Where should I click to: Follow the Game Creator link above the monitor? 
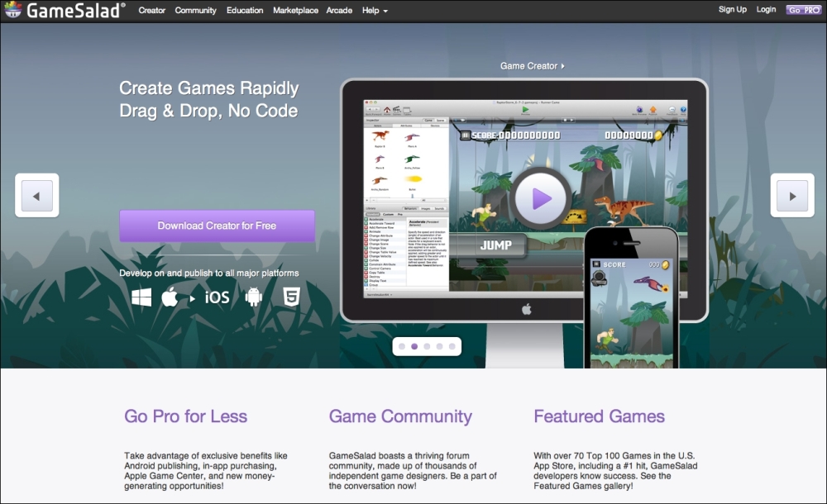[532, 66]
